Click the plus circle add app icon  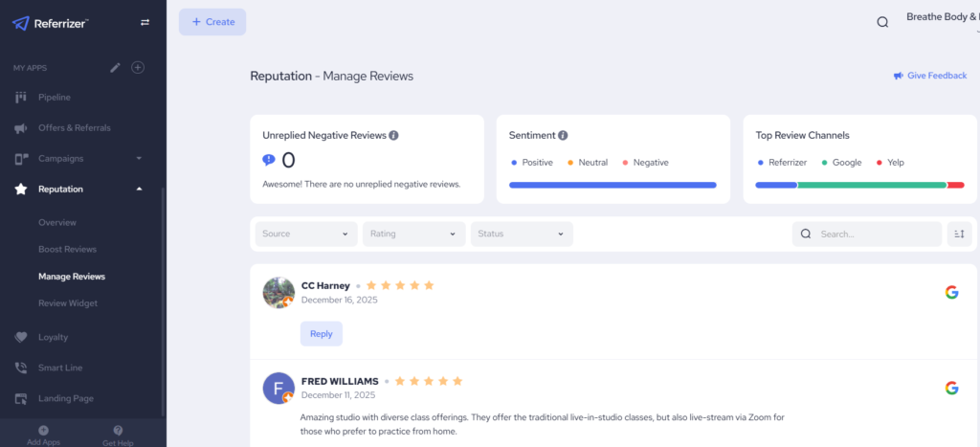coord(138,67)
